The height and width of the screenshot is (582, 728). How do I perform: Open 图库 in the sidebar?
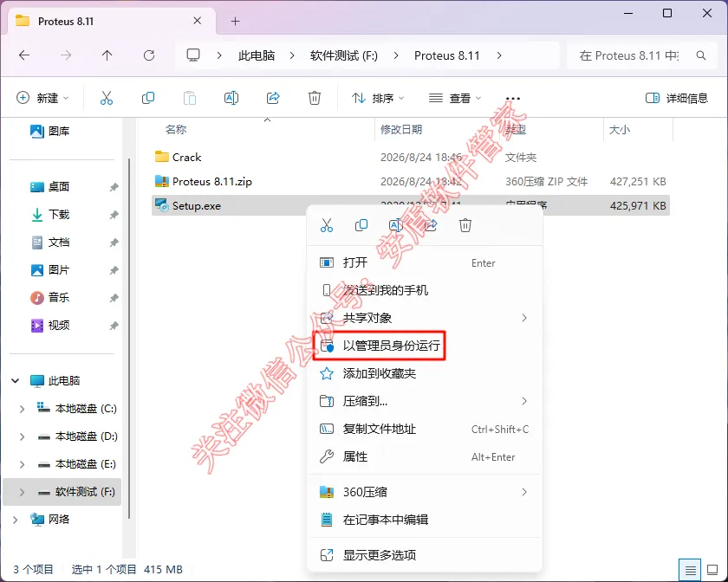click(x=49, y=132)
